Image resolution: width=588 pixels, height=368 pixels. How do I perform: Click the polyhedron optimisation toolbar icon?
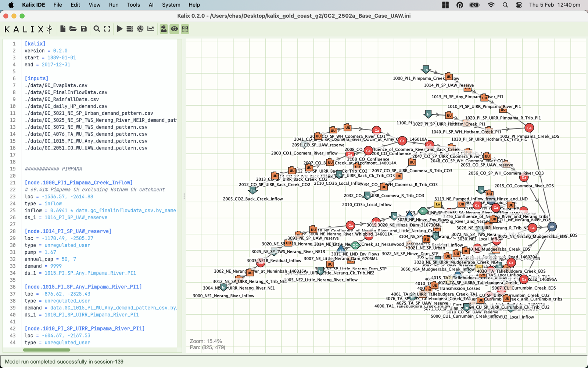pos(140,29)
